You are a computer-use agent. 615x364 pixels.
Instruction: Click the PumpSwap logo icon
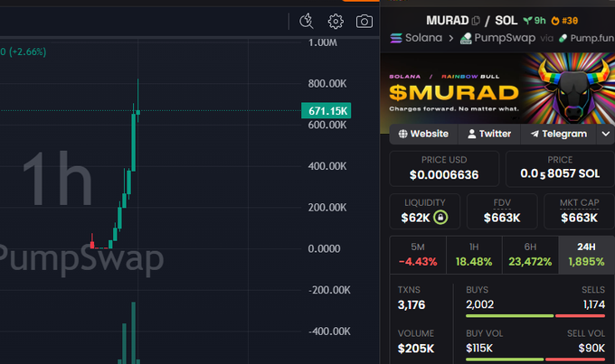[x=466, y=39]
